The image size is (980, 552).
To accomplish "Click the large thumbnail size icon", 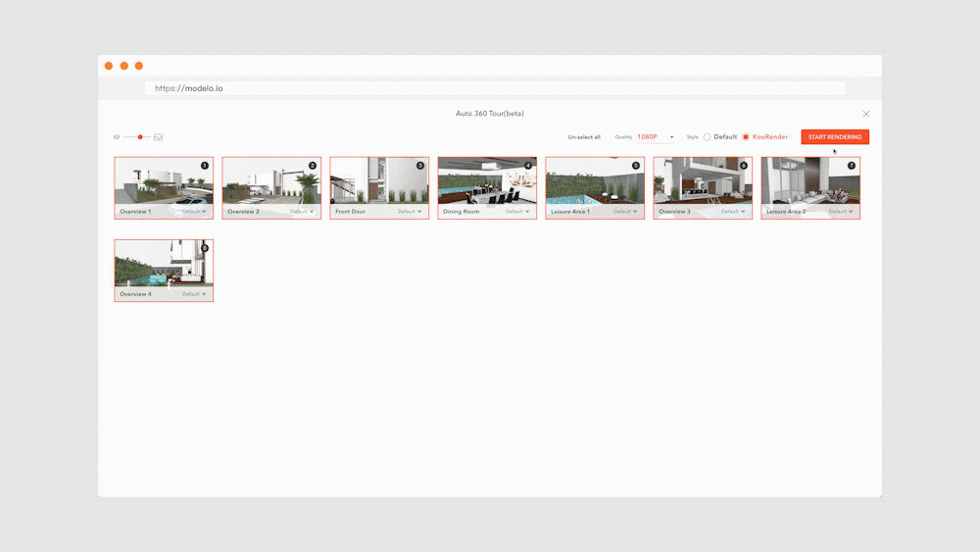I will (x=158, y=137).
